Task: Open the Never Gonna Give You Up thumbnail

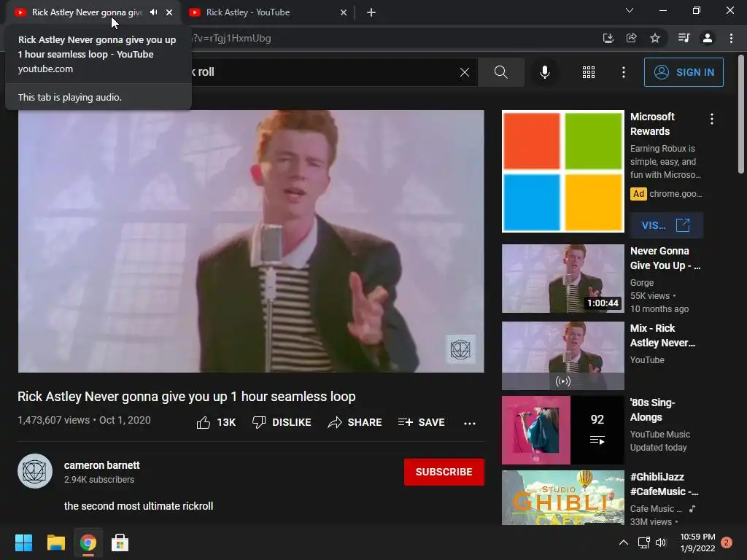Action: (x=563, y=279)
